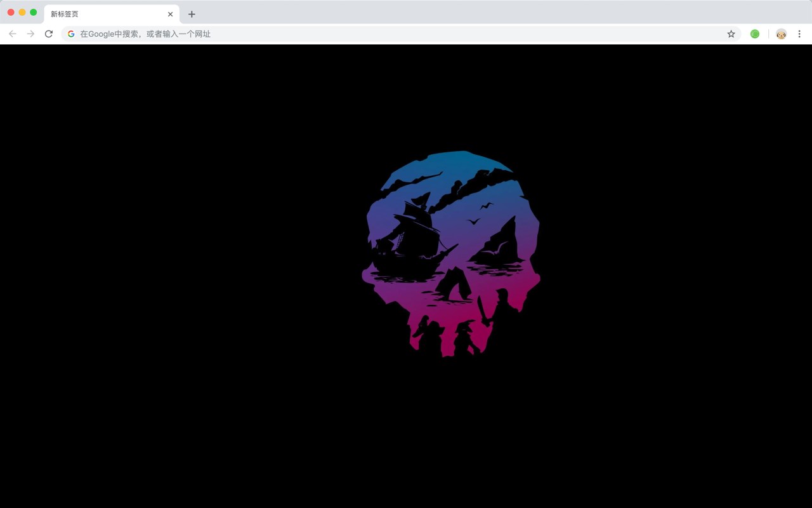Reload the current page
812x508 pixels.
click(48, 34)
